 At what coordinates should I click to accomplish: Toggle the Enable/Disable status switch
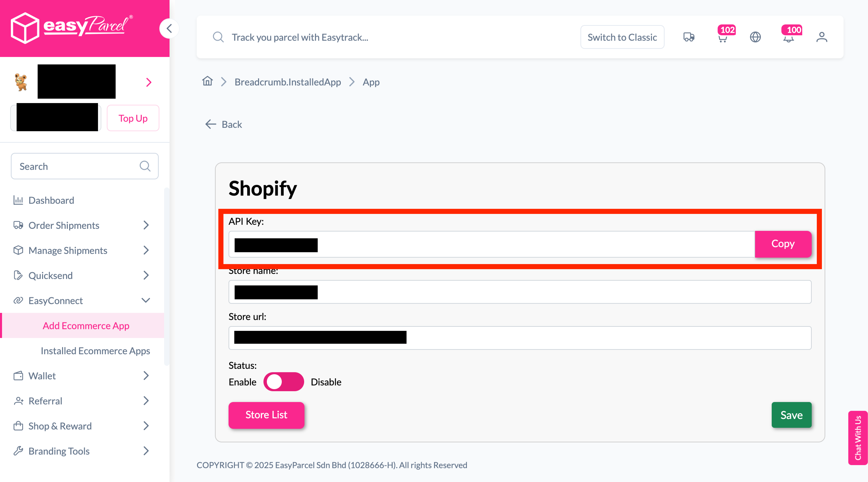point(283,382)
